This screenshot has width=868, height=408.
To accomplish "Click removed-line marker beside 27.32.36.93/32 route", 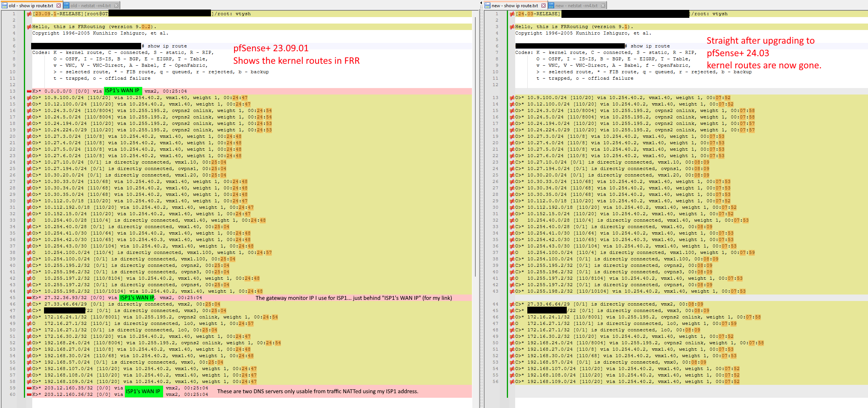I will click(x=29, y=298).
